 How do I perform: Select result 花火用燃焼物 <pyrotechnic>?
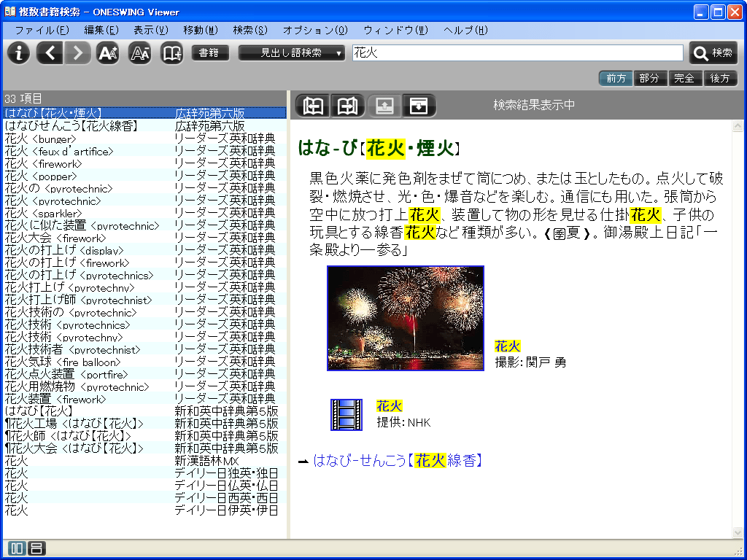[x=145, y=386]
